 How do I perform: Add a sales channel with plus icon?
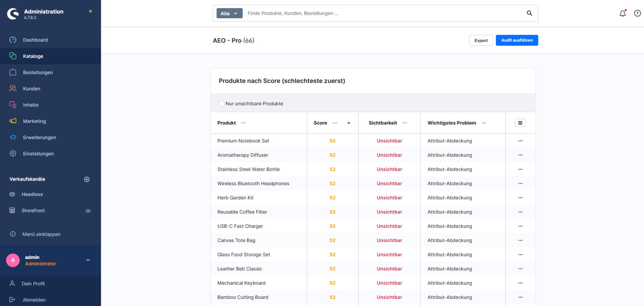(87, 179)
